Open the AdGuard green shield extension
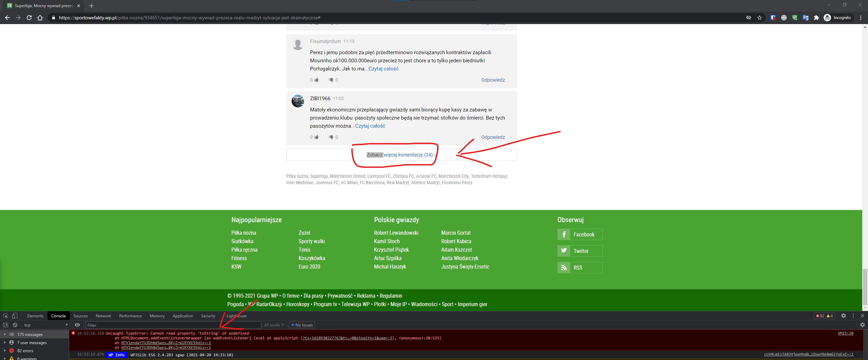 click(x=795, y=18)
